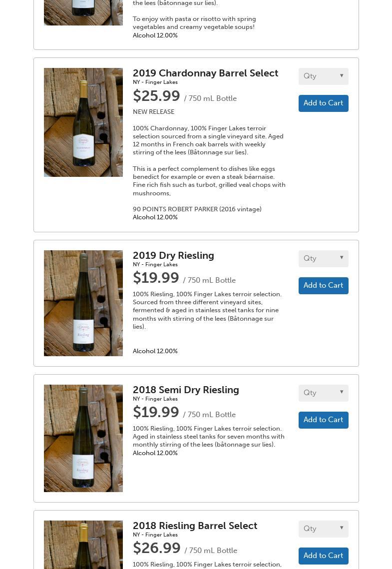Expand the Qty selector for 2019 Dry Riesling
This screenshot has width=392, height=569.
click(323, 259)
